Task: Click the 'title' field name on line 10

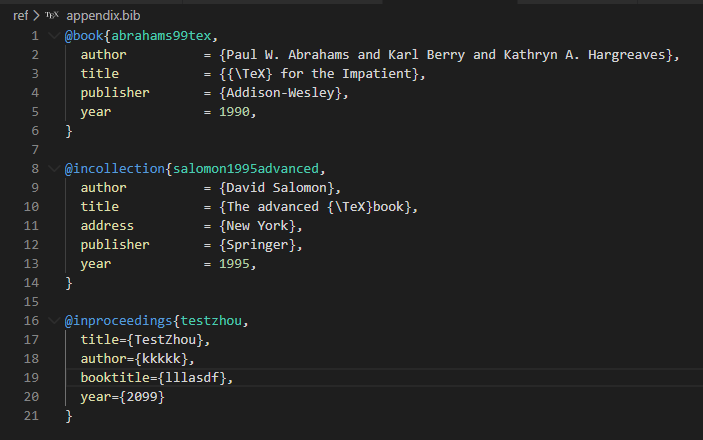Action: [100, 207]
